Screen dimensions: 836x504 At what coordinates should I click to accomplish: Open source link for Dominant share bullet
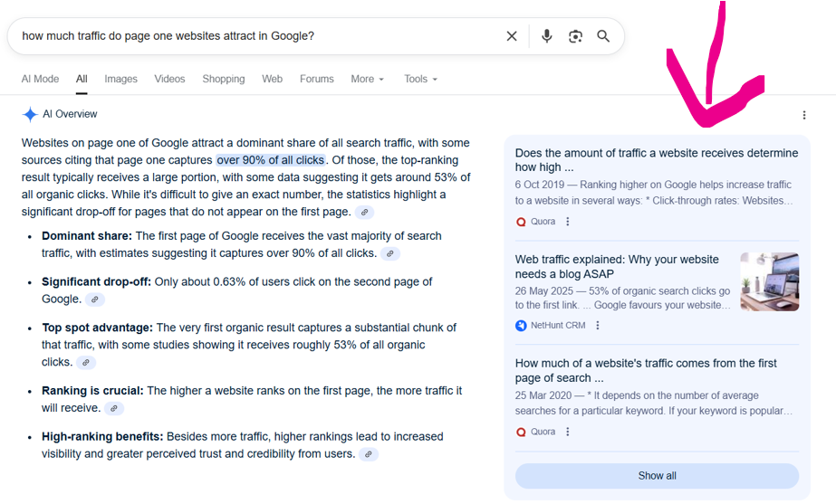(x=390, y=253)
